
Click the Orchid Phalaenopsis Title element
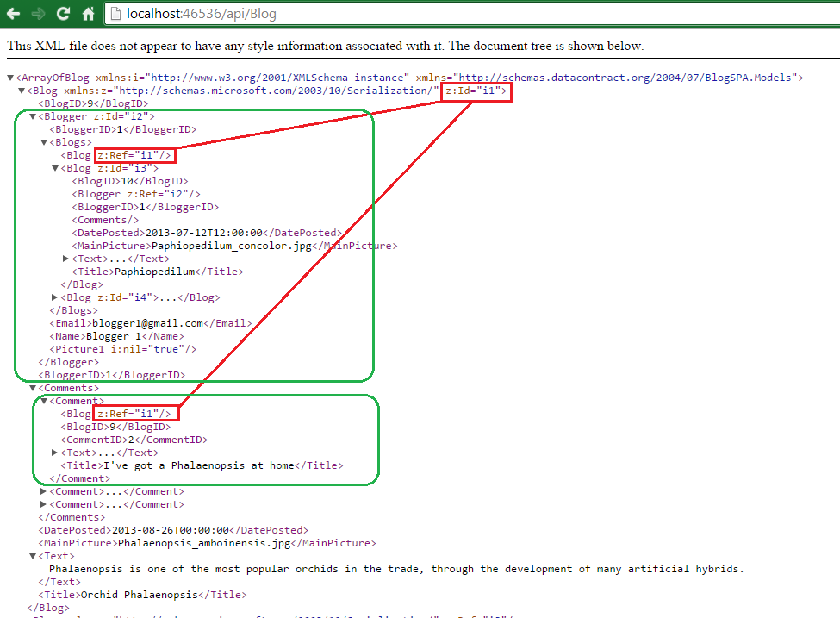click(x=142, y=595)
